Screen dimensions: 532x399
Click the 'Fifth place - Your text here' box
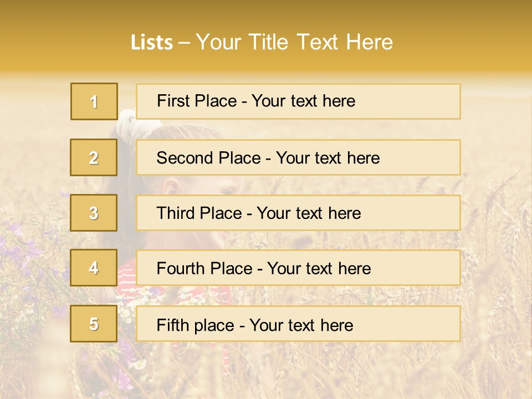coord(298,324)
